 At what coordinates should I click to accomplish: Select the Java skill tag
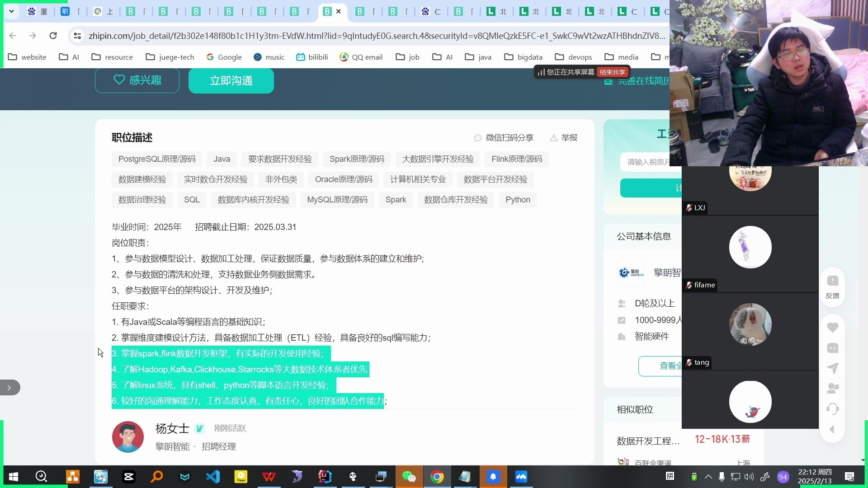click(x=222, y=159)
